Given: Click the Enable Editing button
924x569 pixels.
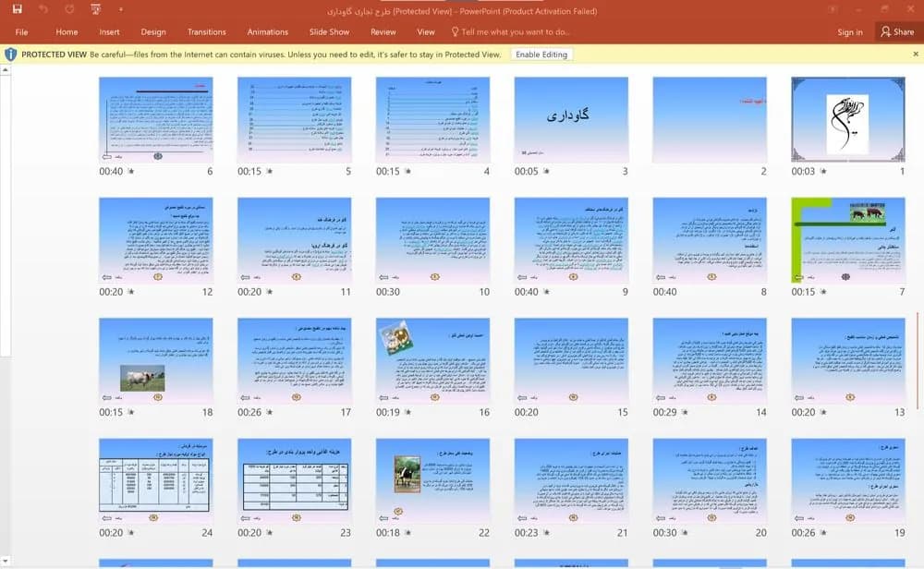Looking at the screenshot, I should (x=541, y=54).
